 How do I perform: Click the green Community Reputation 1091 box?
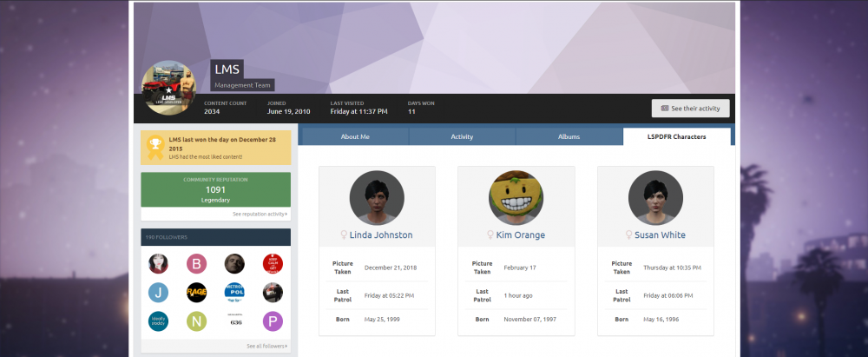click(216, 189)
